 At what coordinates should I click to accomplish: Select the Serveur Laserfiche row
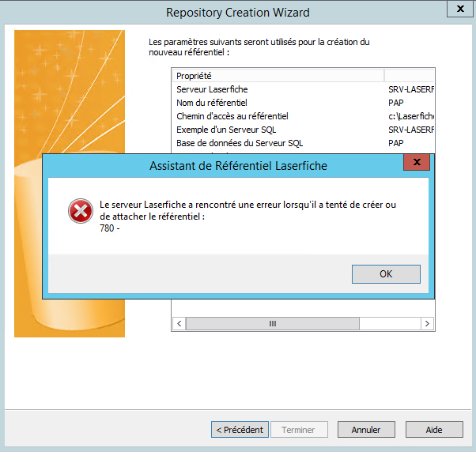[304, 89]
